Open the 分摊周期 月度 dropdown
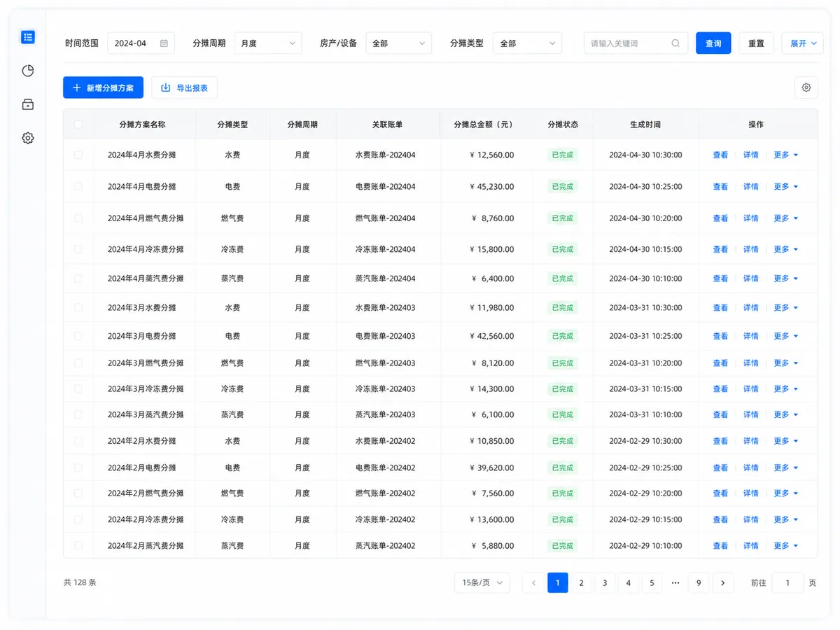The width and height of the screenshot is (840, 630). 268,43
